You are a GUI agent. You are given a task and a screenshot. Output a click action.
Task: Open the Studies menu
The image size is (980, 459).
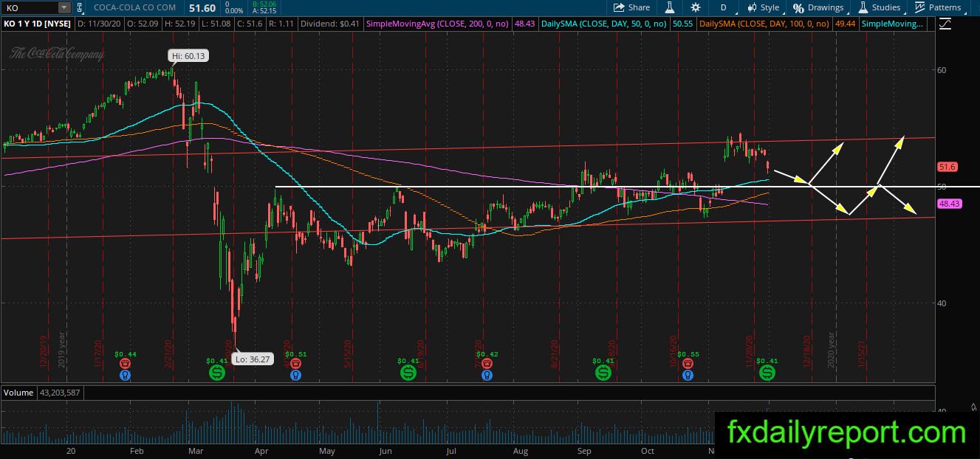tap(879, 7)
